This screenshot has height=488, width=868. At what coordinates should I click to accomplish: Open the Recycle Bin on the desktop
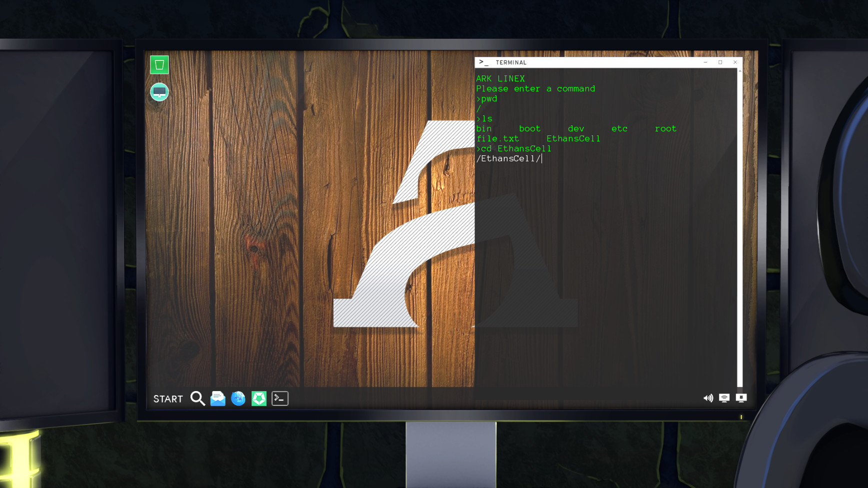[159, 64]
